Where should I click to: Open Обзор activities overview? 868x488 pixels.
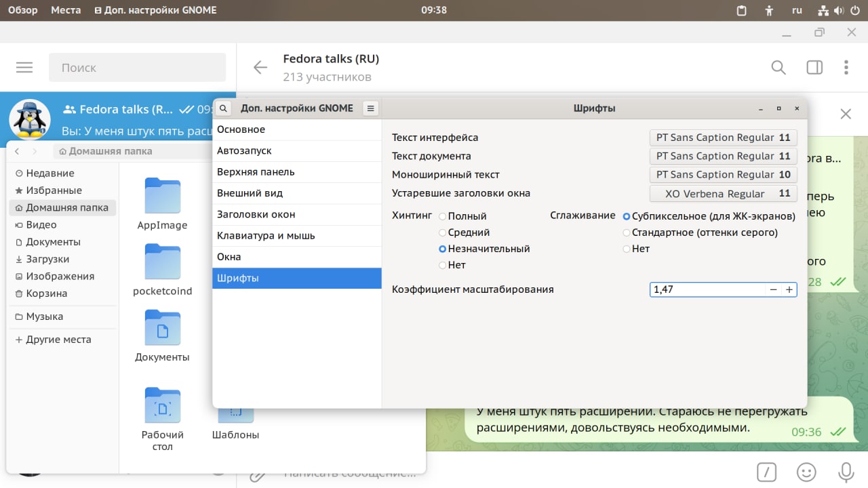coord(22,11)
